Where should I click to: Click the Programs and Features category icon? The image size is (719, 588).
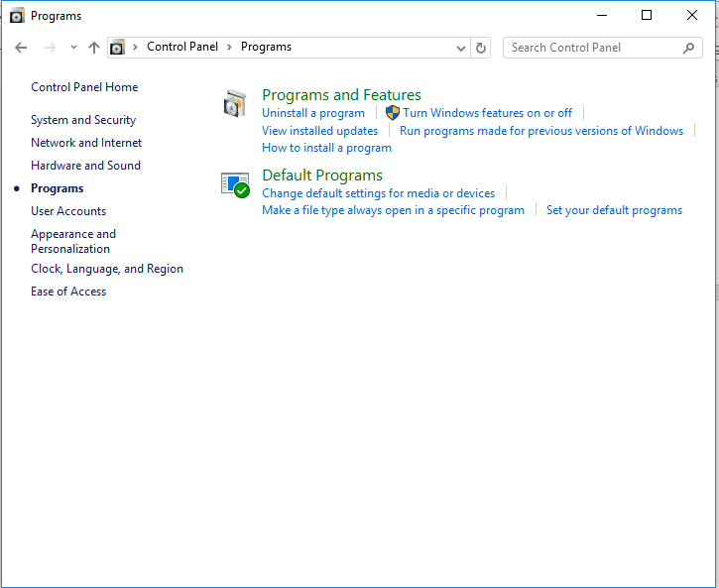(x=235, y=103)
